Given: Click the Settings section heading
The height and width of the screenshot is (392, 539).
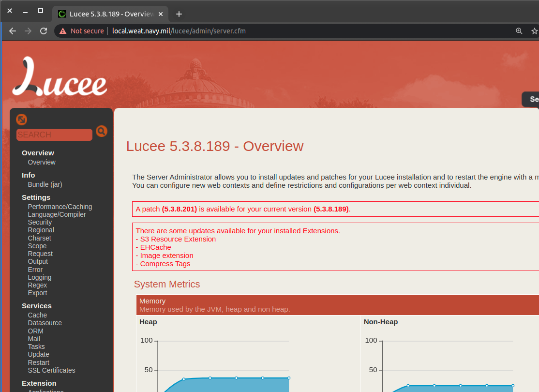Looking at the screenshot, I should click(x=36, y=198).
